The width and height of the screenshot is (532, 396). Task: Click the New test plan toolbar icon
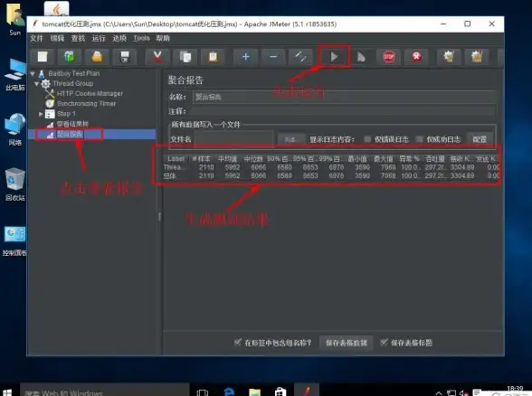click(x=43, y=57)
